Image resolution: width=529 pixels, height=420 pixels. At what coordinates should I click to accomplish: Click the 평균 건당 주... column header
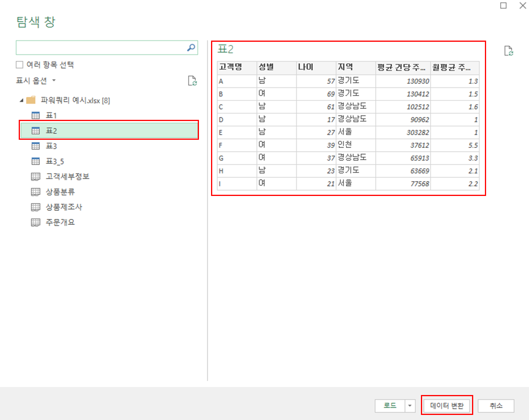pos(403,68)
